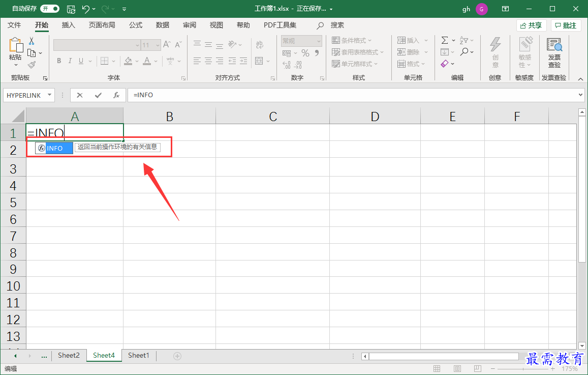The width and height of the screenshot is (588, 375).
Task: Click the Cut scissors icon
Action: coord(32,41)
